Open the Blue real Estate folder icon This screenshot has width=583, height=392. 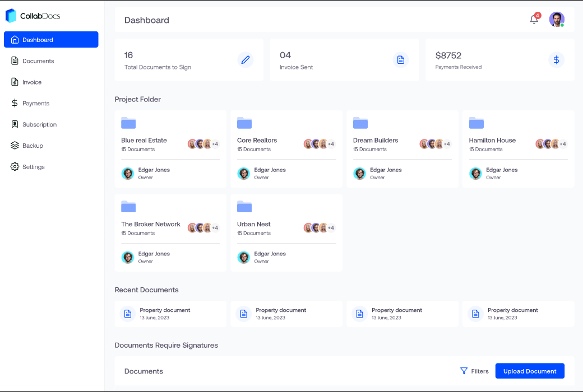128,123
